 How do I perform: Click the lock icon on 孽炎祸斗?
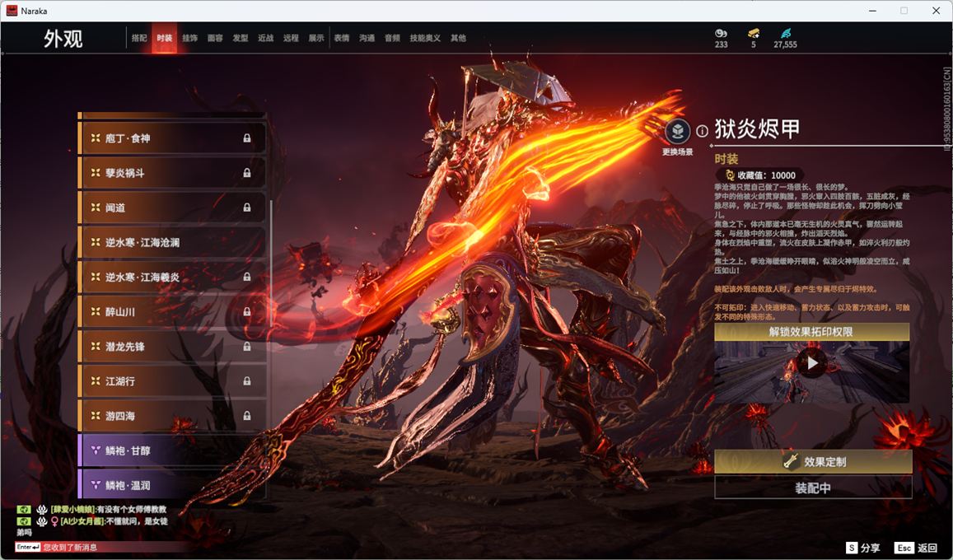pos(247,173)
